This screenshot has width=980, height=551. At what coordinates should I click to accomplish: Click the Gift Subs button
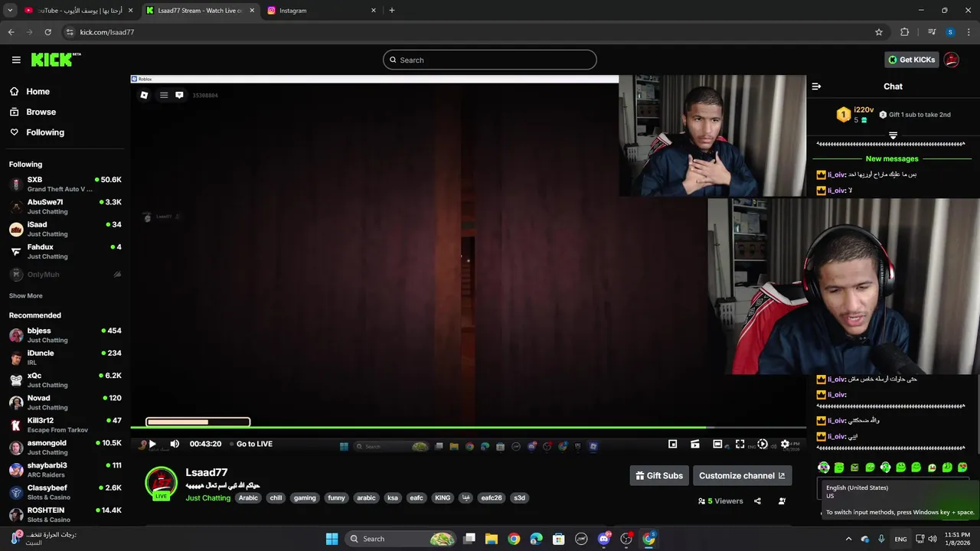click(x=659, y=475)
